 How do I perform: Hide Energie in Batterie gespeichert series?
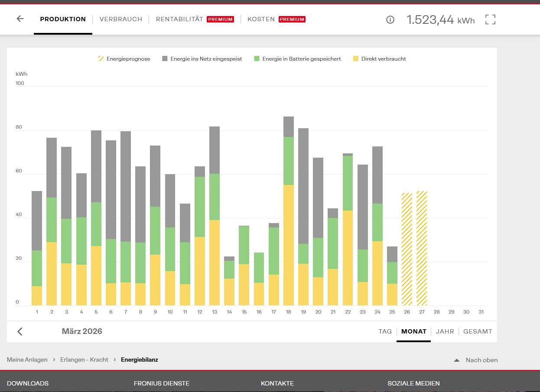297,59
